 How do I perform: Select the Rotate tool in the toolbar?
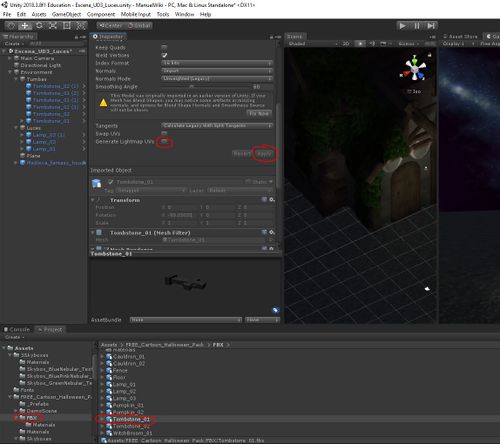tap(39, 26)
